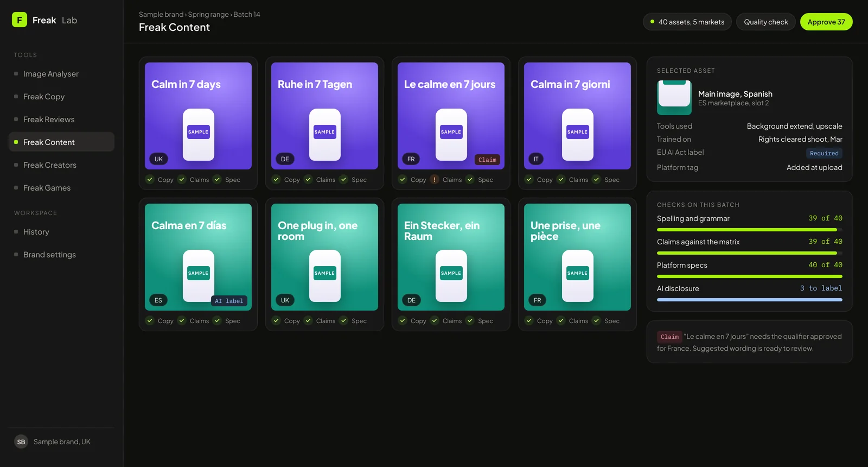Click Sample brand in the breadcrumb
This screenshot has width=868, height=467.
click(161, 15)
